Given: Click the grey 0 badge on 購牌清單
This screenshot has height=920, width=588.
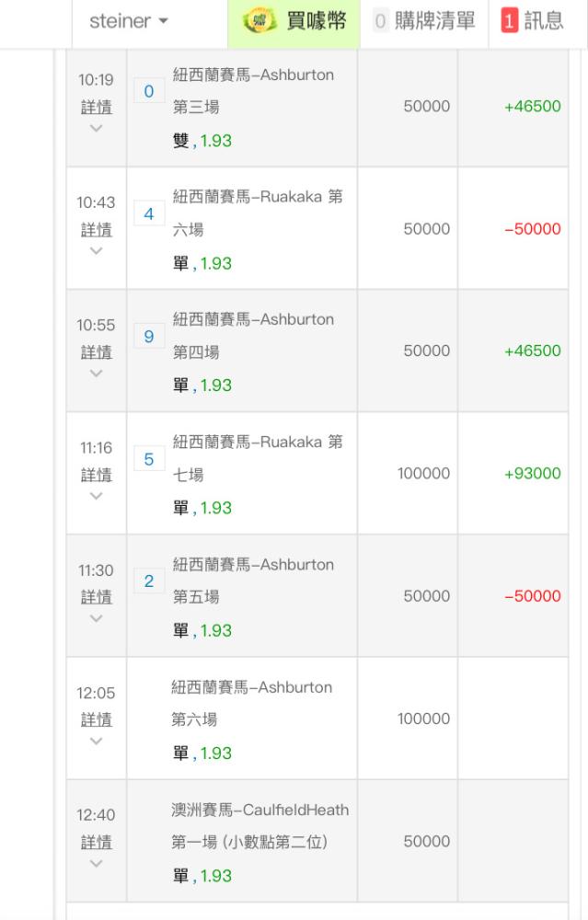Looking at the screenshot, I should tap(380, 22).
